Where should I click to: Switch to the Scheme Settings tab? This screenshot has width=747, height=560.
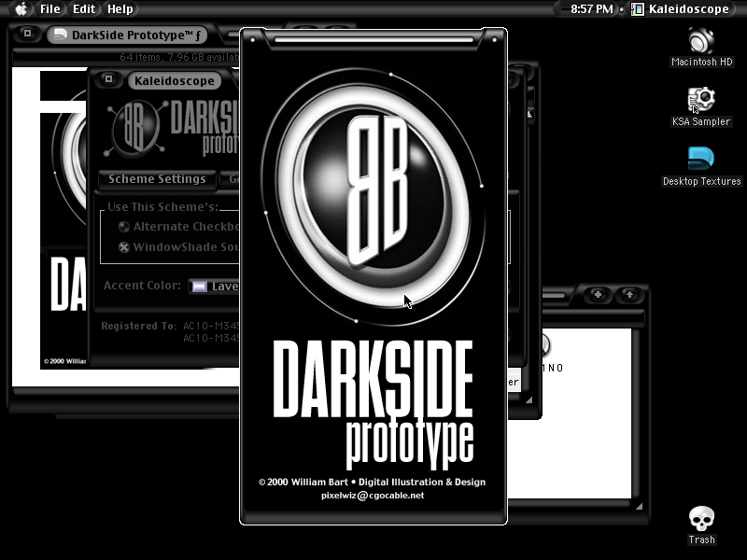(x=157, y=179)
